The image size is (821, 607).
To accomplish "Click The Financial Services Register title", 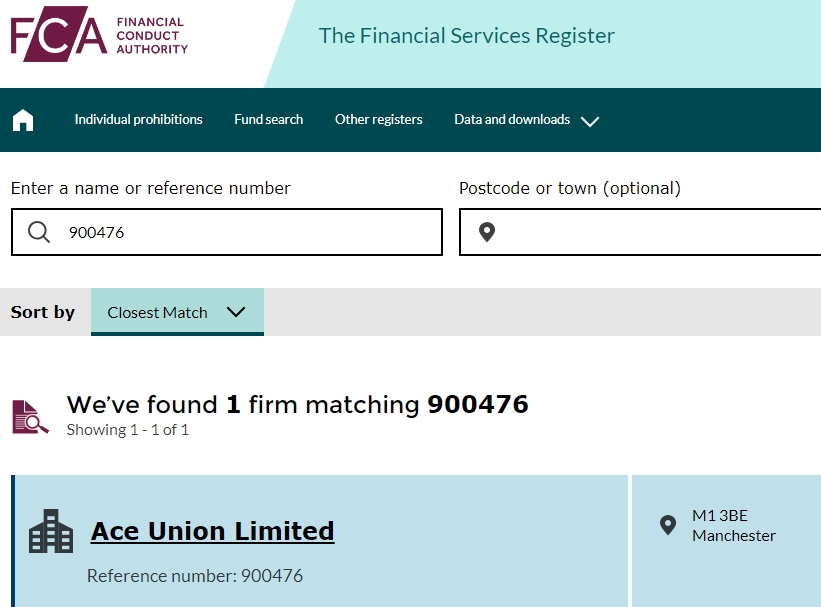I will (x=466, y=36).
